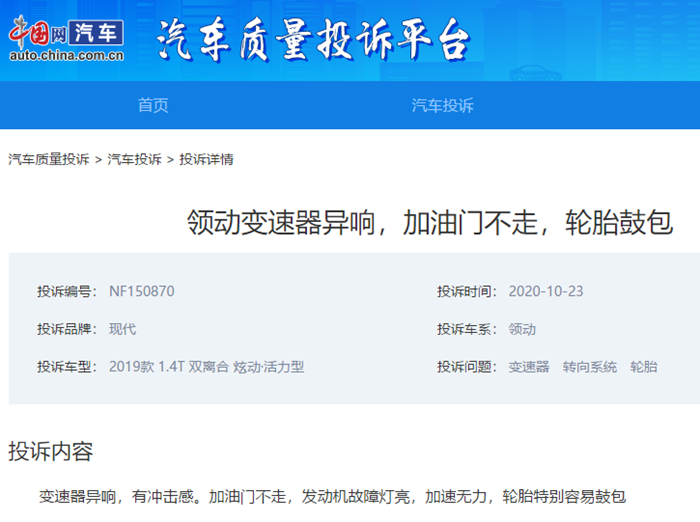Click the 轮胎 issue tag
This screenshot has width=700, height=522.
click(643, 367)
